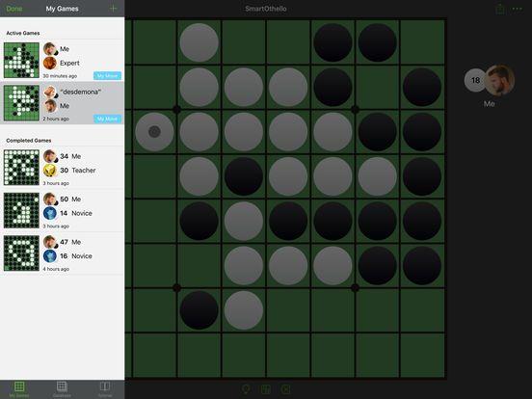The height and width of the screenshot is (399, 532).
Task: Click the rightmost bottom toolbar icon
Action: 285,389
